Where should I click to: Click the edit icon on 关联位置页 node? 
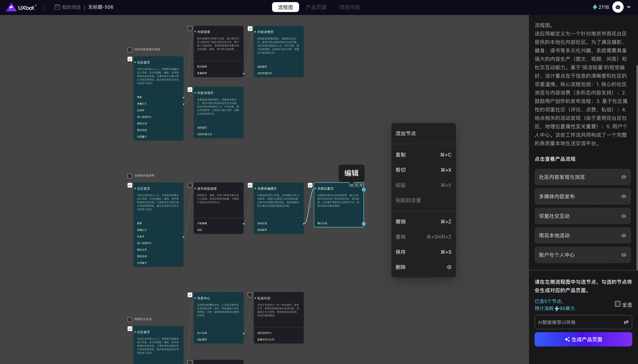pyautogui.click(x=351, y=185)
